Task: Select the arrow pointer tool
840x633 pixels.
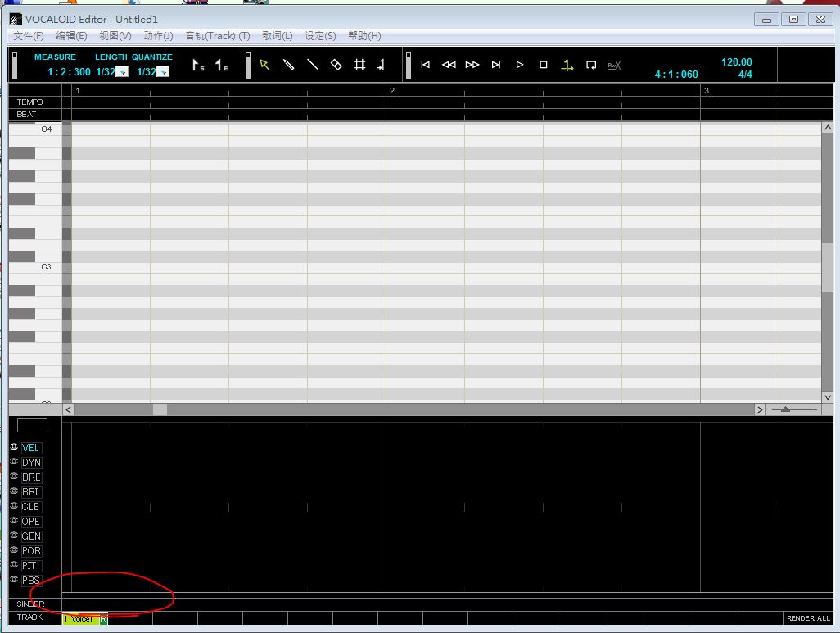Action: tap(264, 65)
